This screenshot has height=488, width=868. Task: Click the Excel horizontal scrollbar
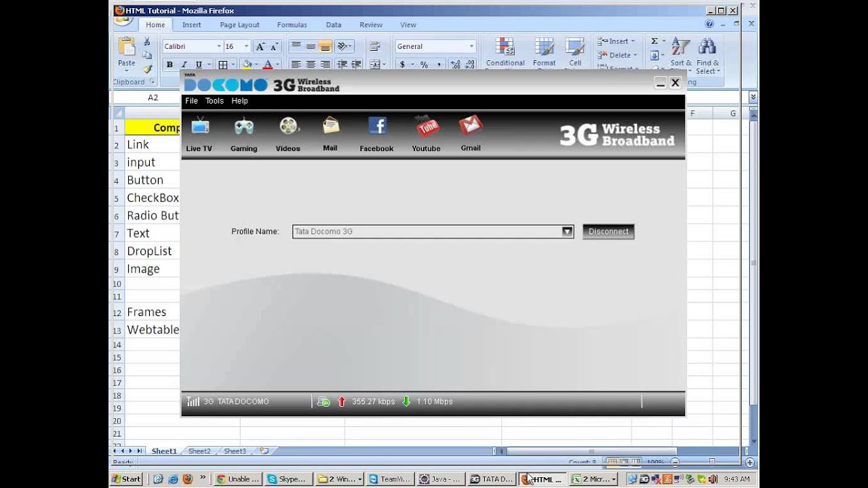point(591,451)
